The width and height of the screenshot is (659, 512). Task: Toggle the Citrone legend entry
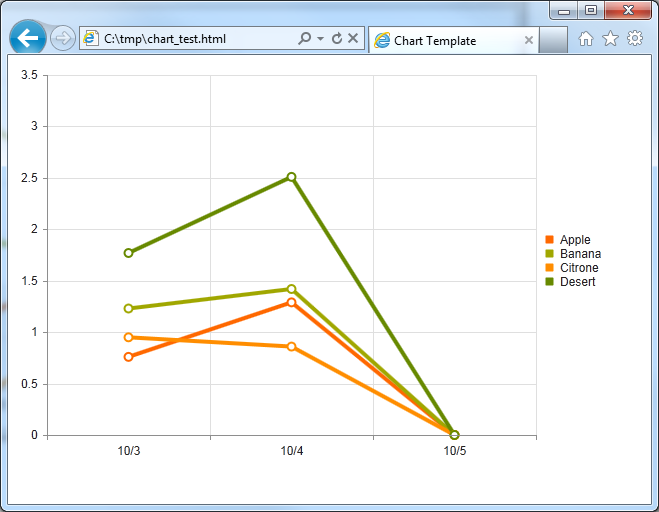pos(572,268)
